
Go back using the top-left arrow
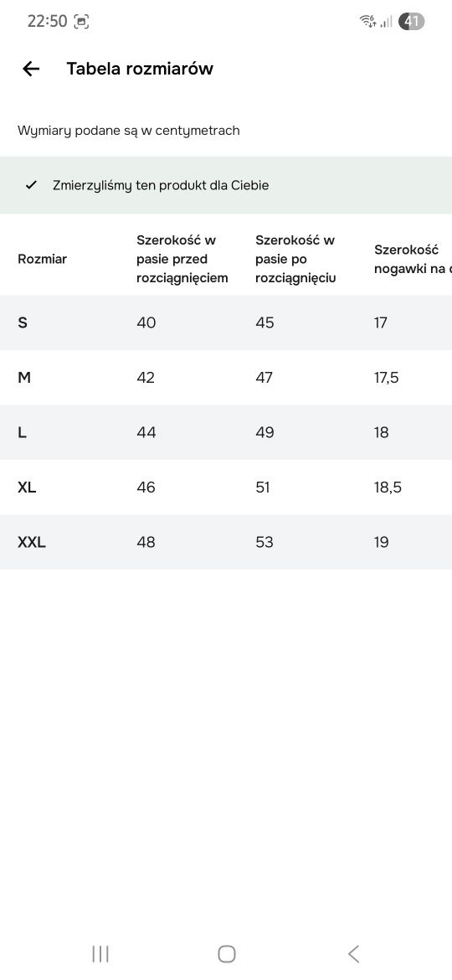pyautogui.click(x=31, y=69)
